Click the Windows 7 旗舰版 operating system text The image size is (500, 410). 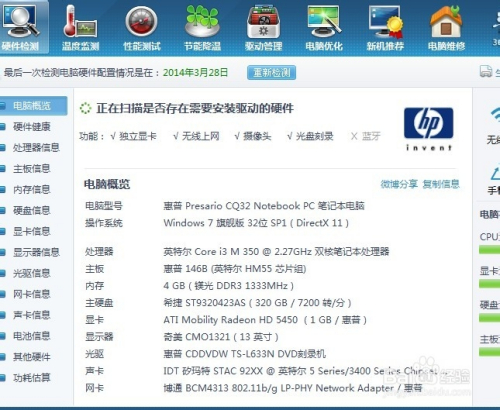pos(256,223)
